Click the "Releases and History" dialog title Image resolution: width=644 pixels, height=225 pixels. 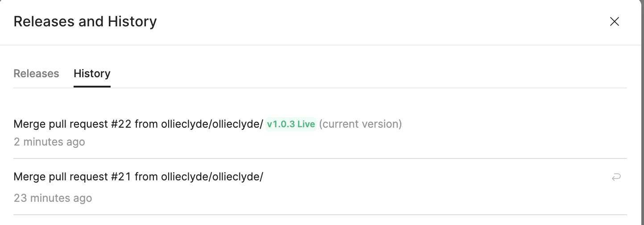pos(85,21)
